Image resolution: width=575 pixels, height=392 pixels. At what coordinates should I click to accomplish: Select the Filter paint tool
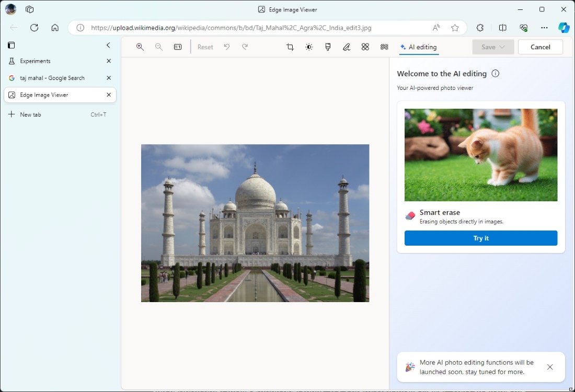(328, 47)
